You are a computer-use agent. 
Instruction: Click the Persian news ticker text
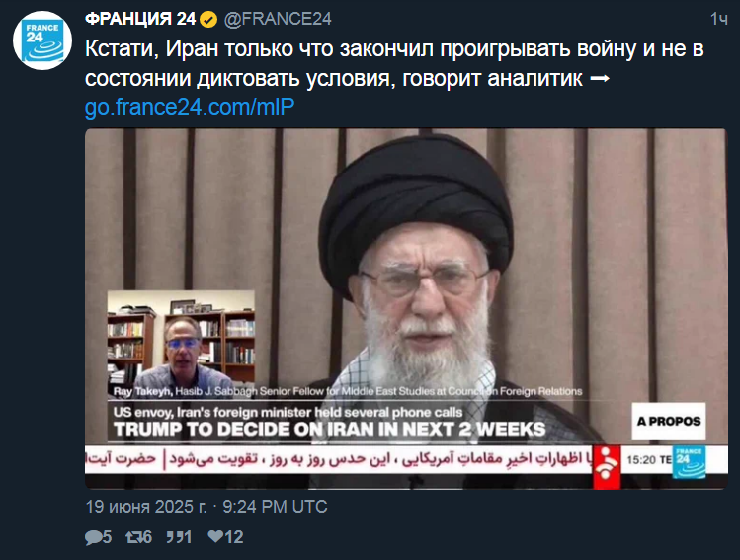tap(338, 459)
